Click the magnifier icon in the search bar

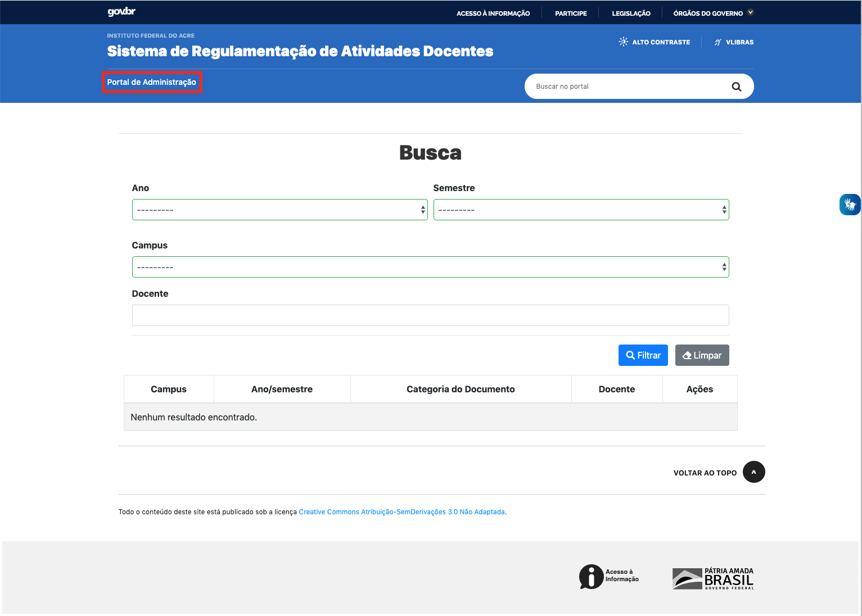tap(737, 86)
